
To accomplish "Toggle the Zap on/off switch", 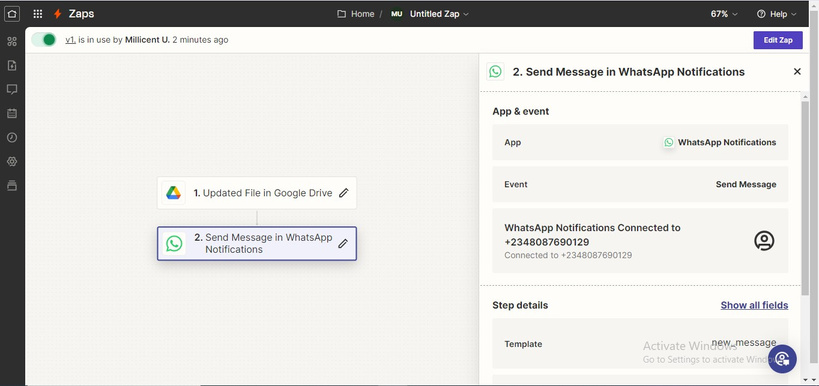I will pos(44,40).
